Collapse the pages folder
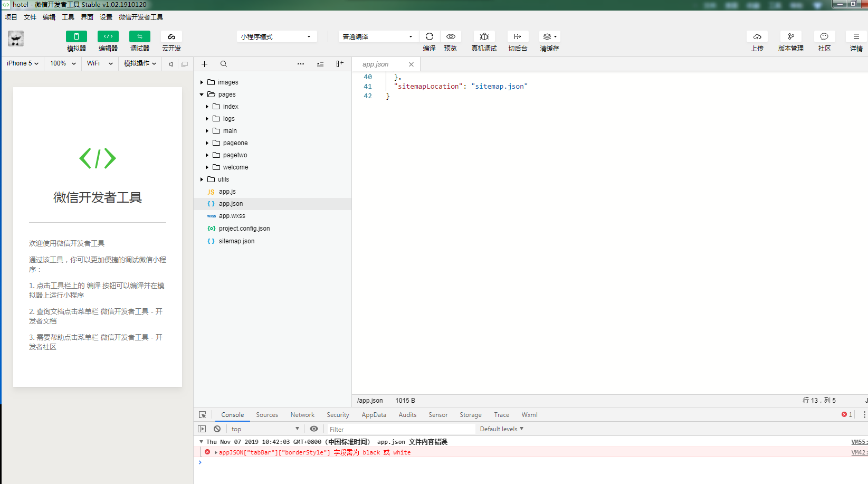Viewport: 868px width, 484px height. [202, 94]
